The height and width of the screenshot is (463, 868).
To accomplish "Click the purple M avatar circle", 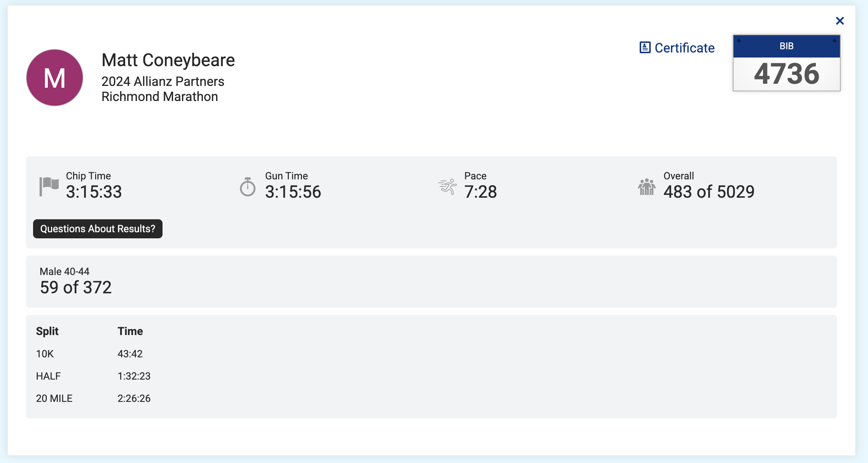I will [55, 78].
